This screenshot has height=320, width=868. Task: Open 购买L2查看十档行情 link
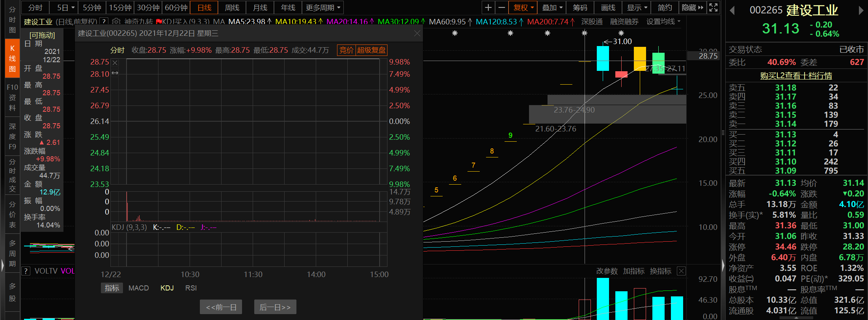pyautogui.click(x=796, y=76)
